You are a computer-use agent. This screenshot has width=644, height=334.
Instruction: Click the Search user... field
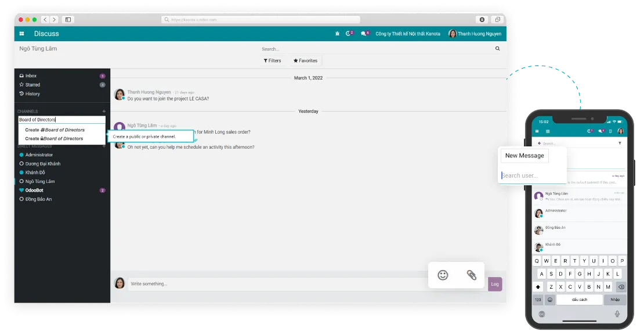(x=533, y=175)
